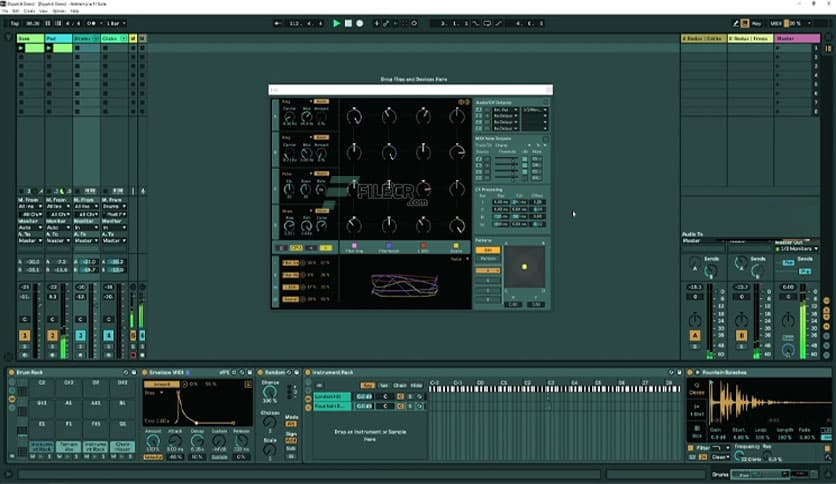Switch to Chain tab in Instrument Rack

(x=400, y=385)
